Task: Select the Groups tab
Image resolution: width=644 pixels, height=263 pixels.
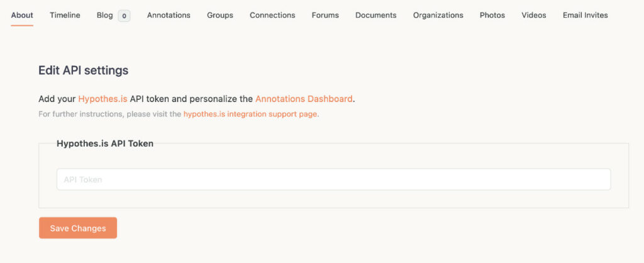Action: [x=220, y=15]
